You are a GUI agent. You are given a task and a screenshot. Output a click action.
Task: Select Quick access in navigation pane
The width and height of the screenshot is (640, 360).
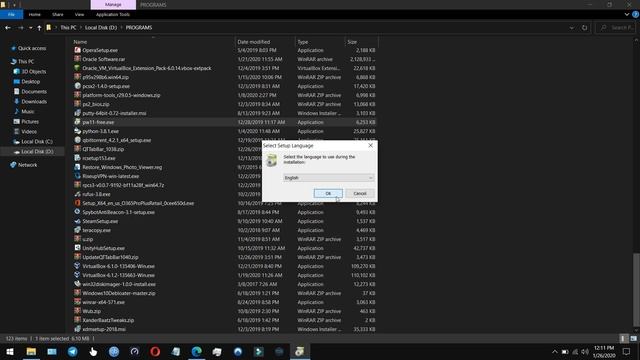click(32, 48)
